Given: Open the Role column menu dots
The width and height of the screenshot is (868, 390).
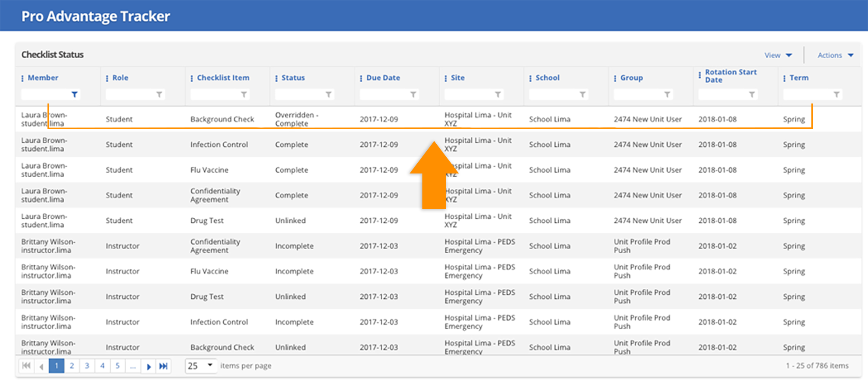Looking at the screenshot, I should coord(107,78).
